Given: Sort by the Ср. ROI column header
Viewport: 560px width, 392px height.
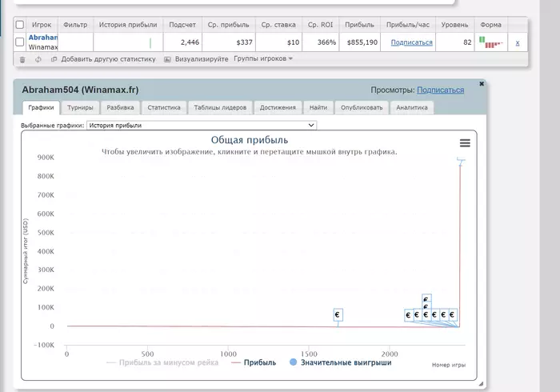Looking at the screenshot, I should (320, 25).
